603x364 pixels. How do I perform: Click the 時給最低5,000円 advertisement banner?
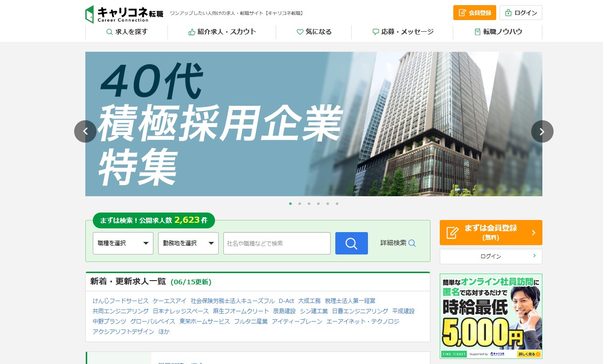[491, 316]
